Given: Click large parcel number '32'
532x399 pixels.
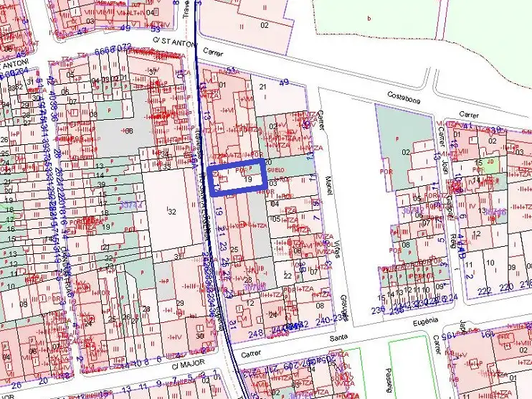Looking at the screenshot, I should pos(171,211).
